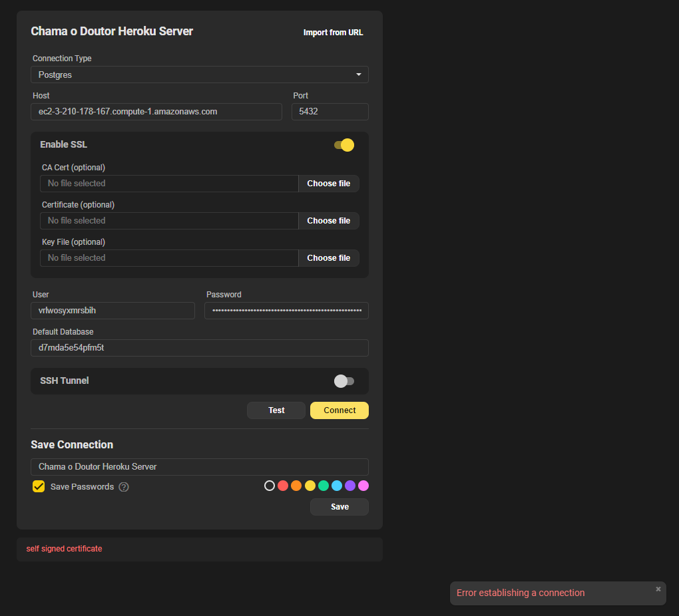
Task: Click Choose file for Key File
Action: (x=328, y=257)
